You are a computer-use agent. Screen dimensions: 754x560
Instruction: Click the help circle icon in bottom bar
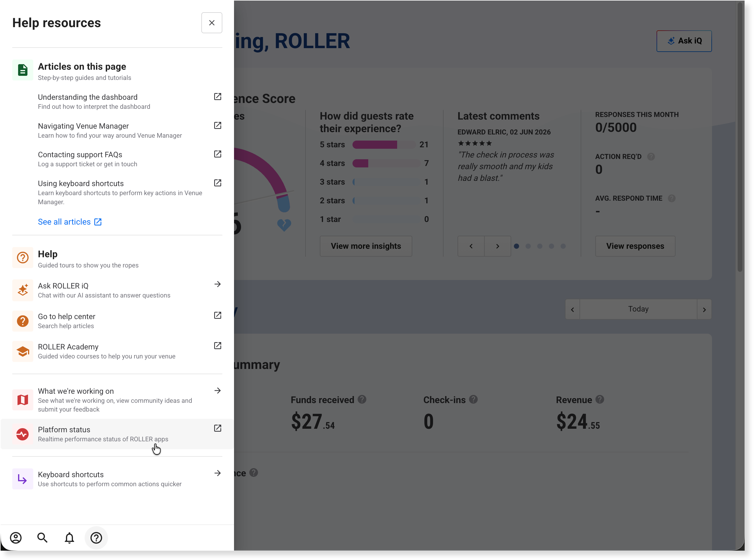pos(96,538)
